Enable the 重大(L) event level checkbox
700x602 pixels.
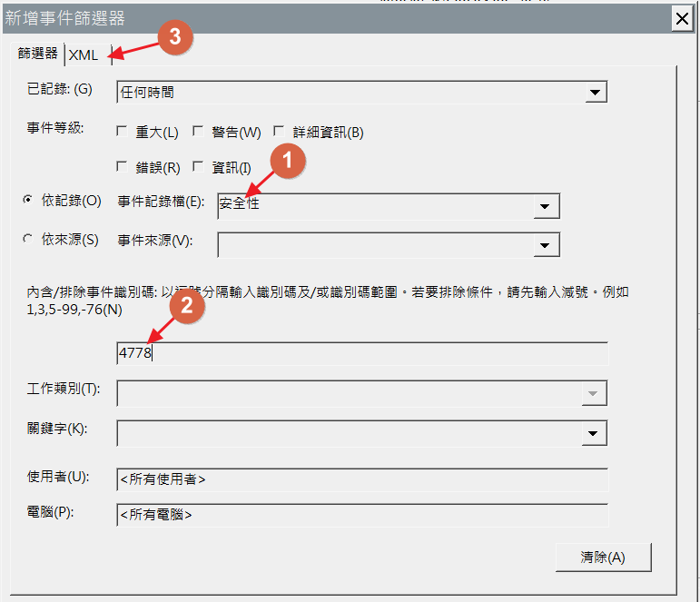point(123,132)
